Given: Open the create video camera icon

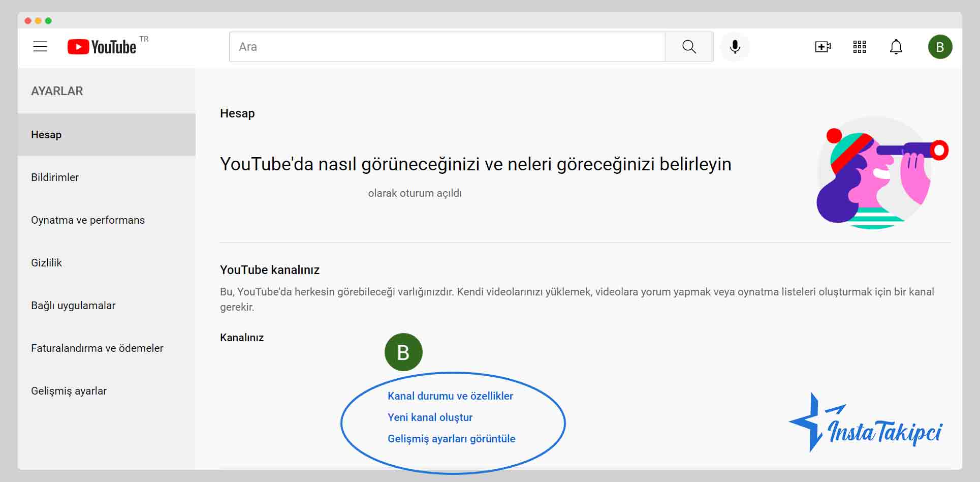Looking at the screenshot, I should 823,47.
